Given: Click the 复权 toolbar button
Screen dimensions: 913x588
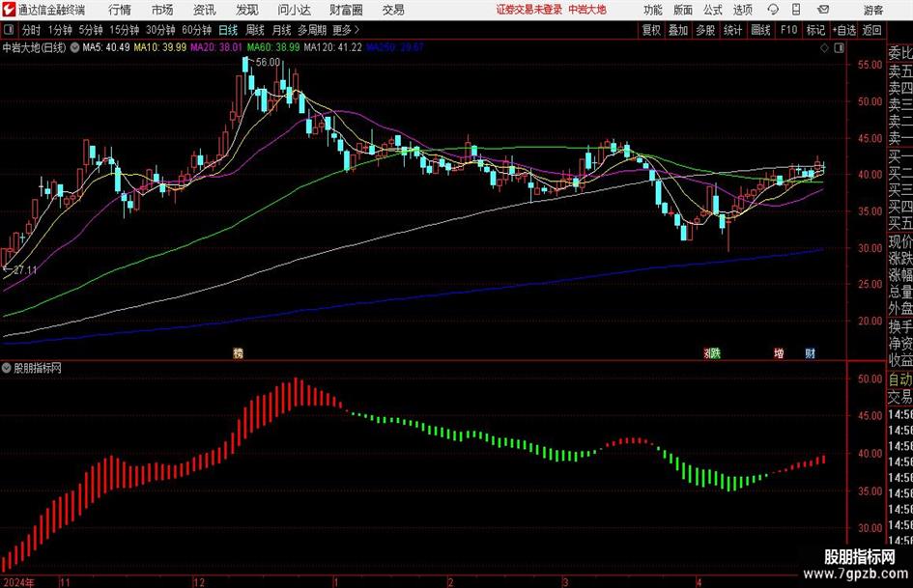Looking at the screenshot, I should [651, 30].
